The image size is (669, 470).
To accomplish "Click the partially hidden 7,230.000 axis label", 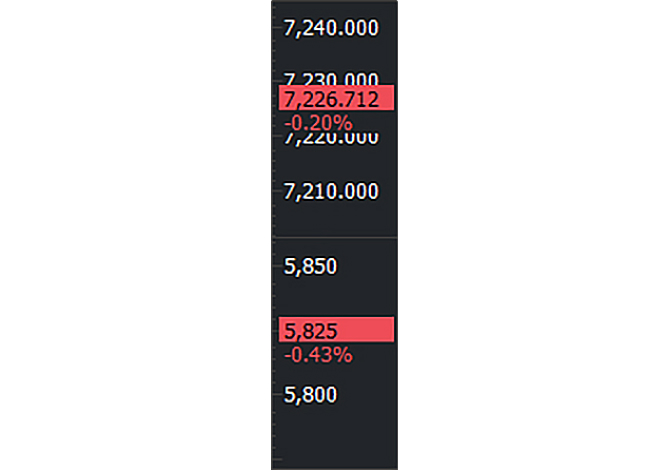I will click(x=331, y=78).
